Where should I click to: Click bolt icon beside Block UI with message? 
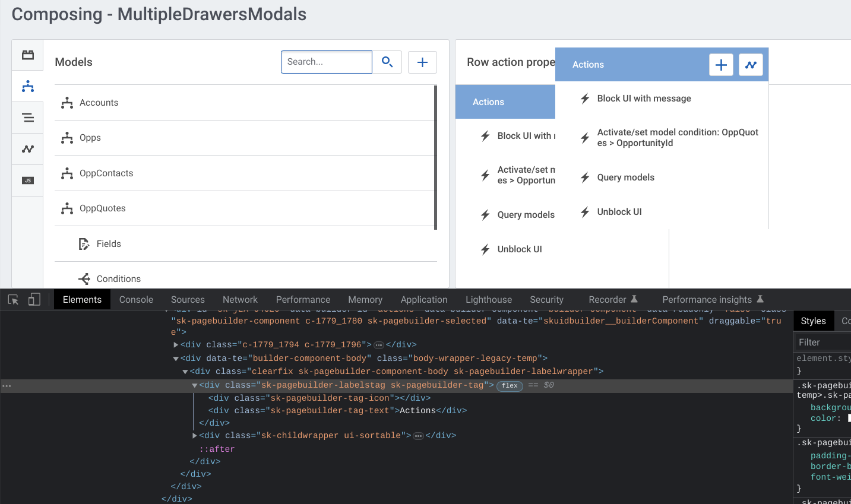(x=585, y=99)
